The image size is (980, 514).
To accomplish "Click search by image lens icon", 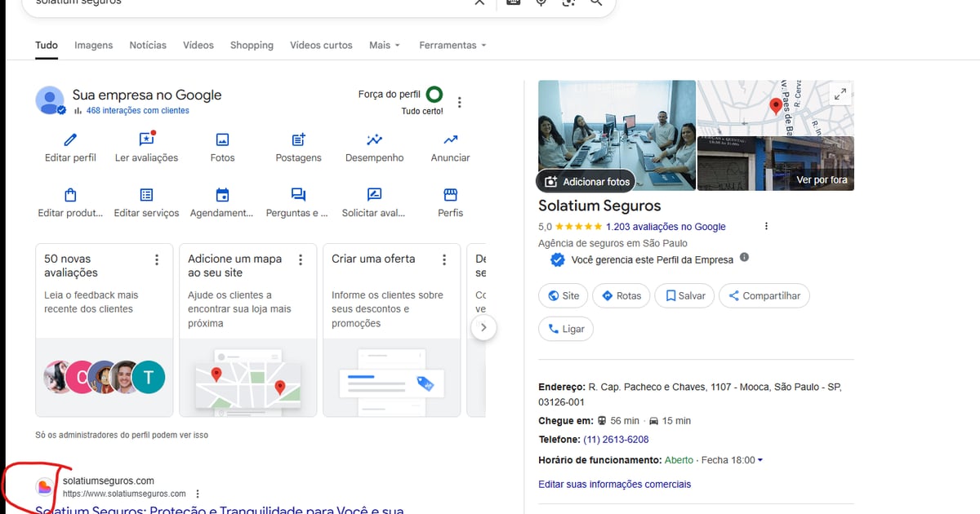I will [x=568, y=2].
